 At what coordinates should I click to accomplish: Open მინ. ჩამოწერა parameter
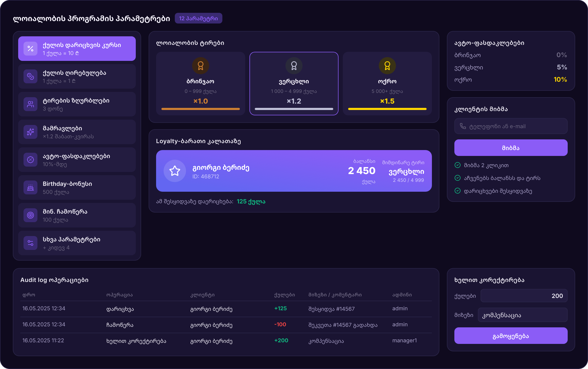coord(77,215)
